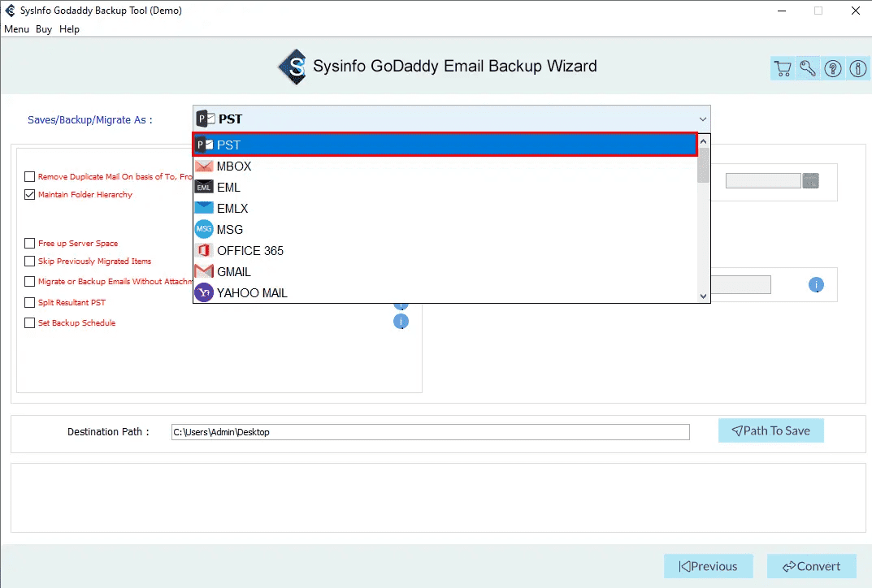The height and width of the screenshot is (588, 872).
Task: Check the Set Backup Schedule option
Action: pos(29,322)
